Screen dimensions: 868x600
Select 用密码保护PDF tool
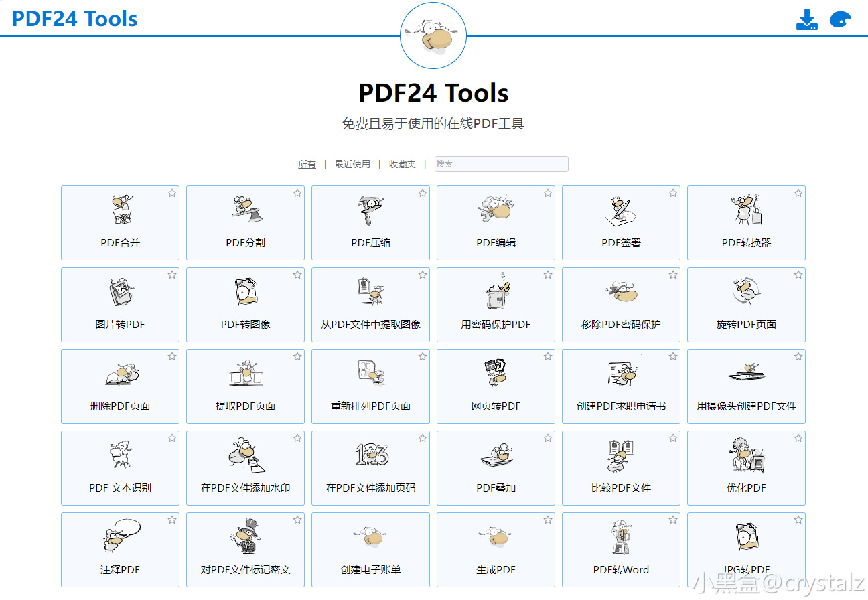tap(496, 305)
